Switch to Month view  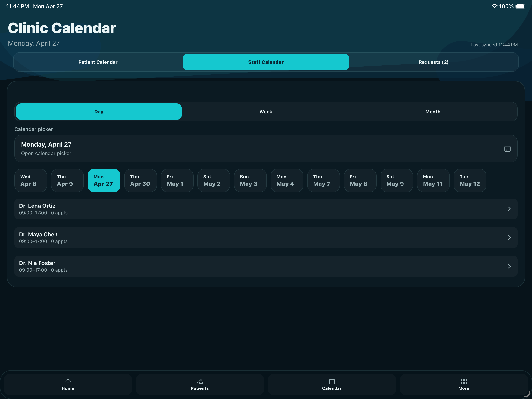432,111
